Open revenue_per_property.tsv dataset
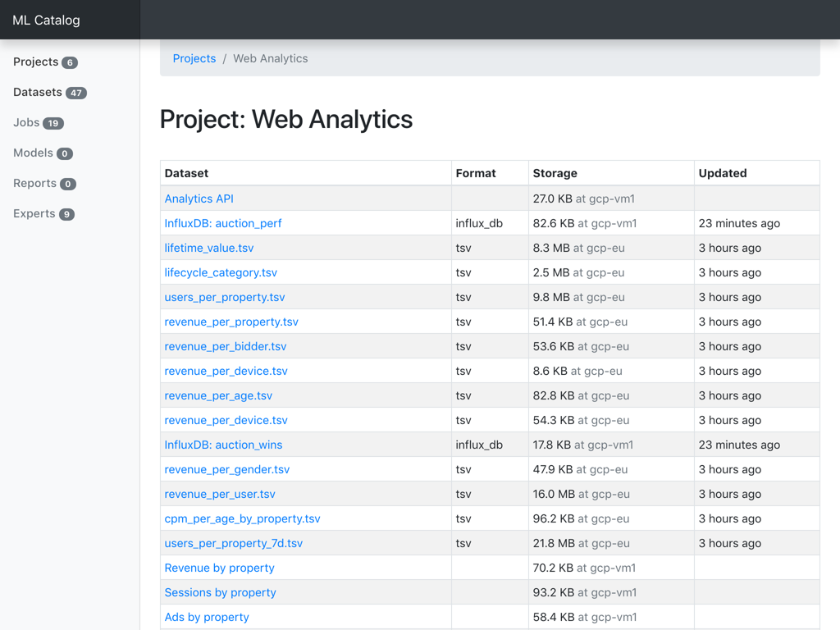The image size is (840, 630). click(231, 322)
